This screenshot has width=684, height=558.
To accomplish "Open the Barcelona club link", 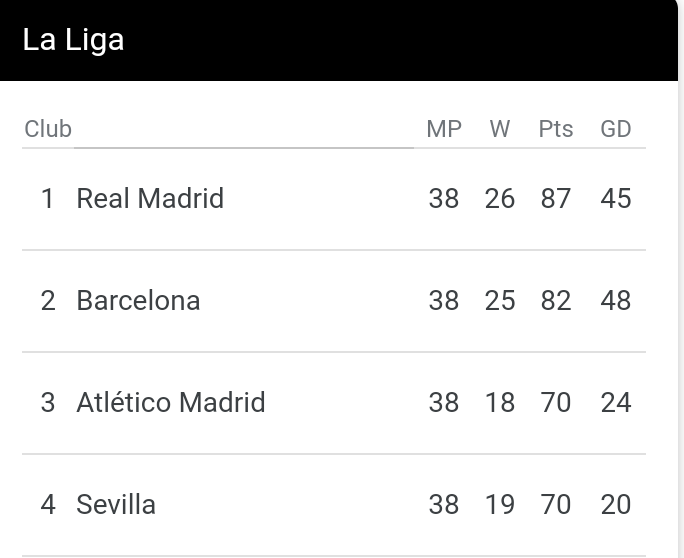I will tap(138, 301).
